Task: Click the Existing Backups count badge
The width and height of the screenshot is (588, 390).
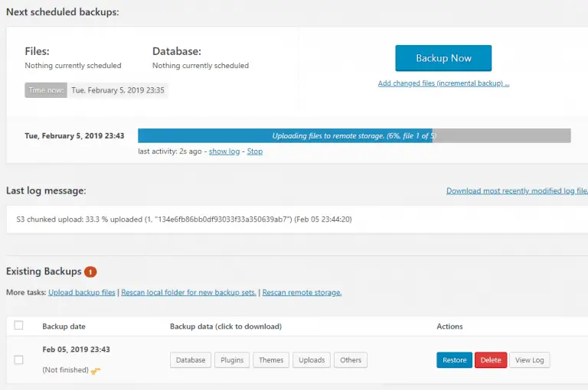Action: point(90,271)
